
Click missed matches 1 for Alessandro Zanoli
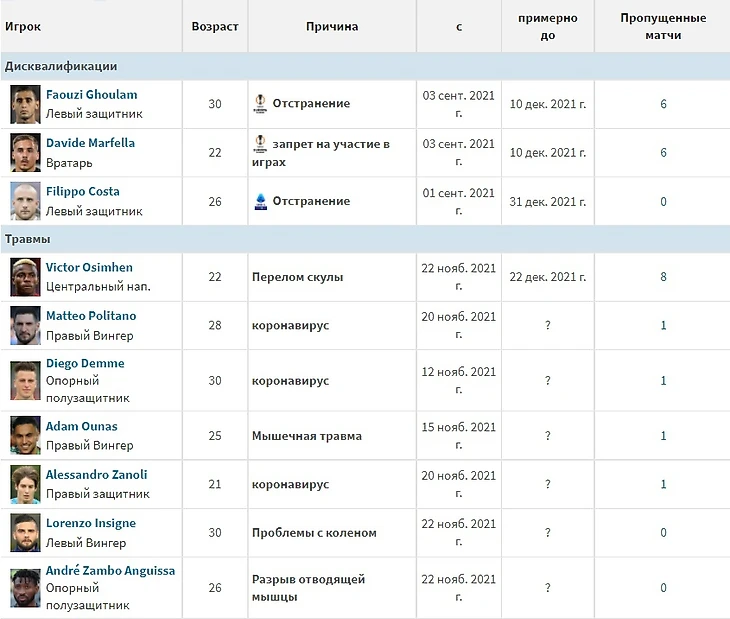click(x=663, y=484)
